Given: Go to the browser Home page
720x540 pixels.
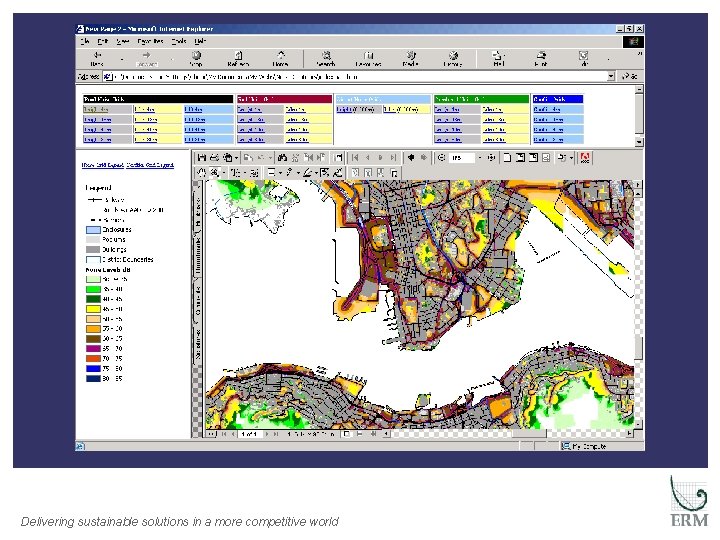Looking at the screenshot, I should click(280, 57).
